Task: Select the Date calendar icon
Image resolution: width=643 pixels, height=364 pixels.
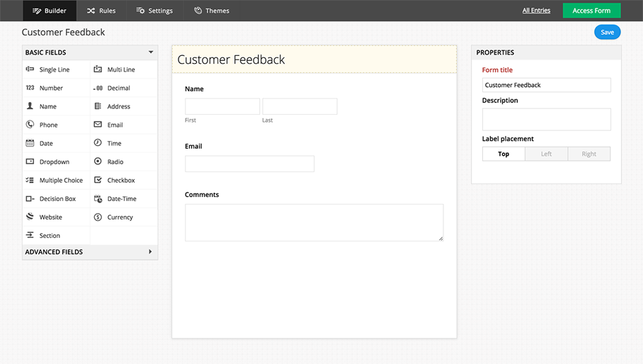Action: click(x=30, y=143)
